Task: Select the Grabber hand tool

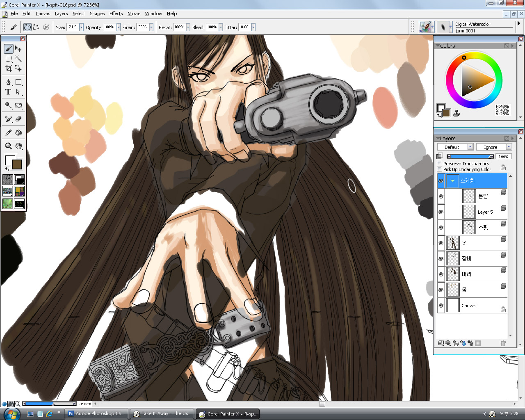Action: point(18,146)
